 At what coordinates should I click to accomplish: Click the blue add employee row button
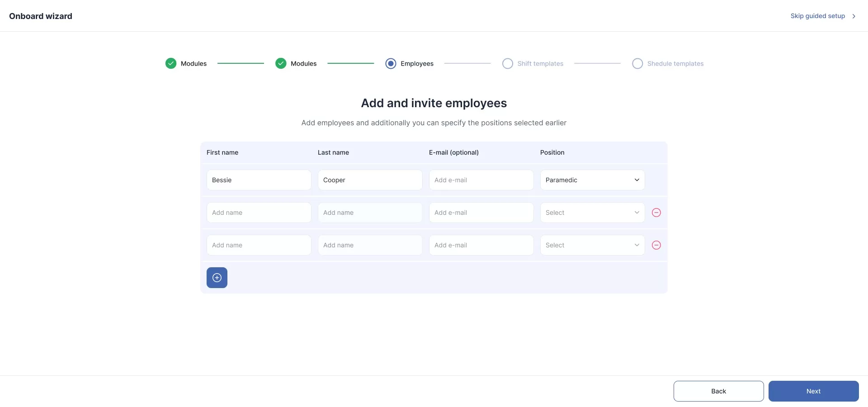(217, 278)
